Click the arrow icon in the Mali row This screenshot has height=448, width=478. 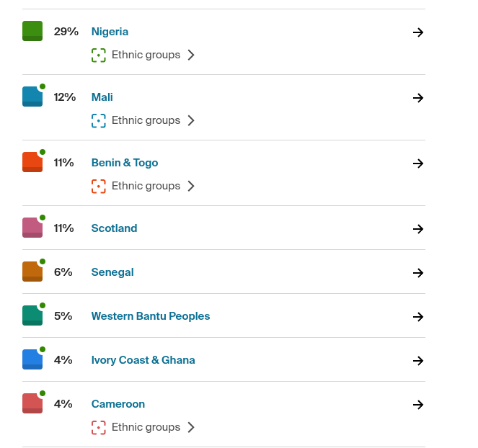pyautogui.click(x=418, y=98)
